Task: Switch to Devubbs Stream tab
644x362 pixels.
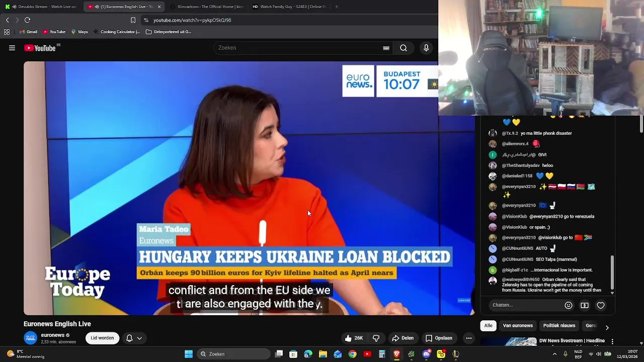Action: point(41,7)
